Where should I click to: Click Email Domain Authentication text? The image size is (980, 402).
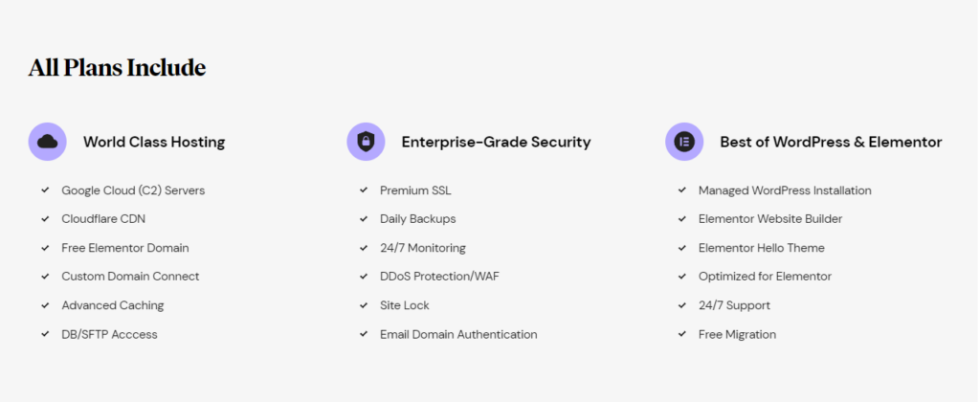458,334
